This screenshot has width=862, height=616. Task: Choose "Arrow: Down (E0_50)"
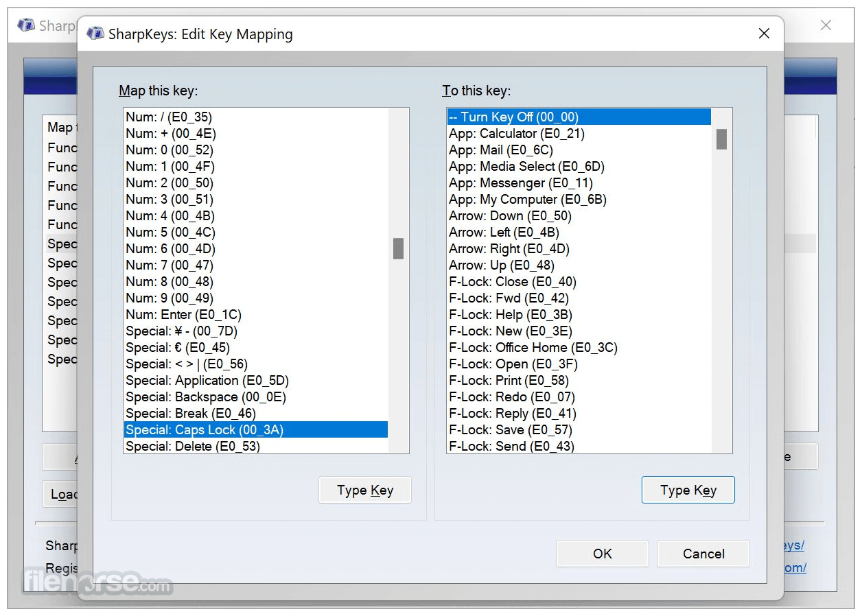coord(579,215)
